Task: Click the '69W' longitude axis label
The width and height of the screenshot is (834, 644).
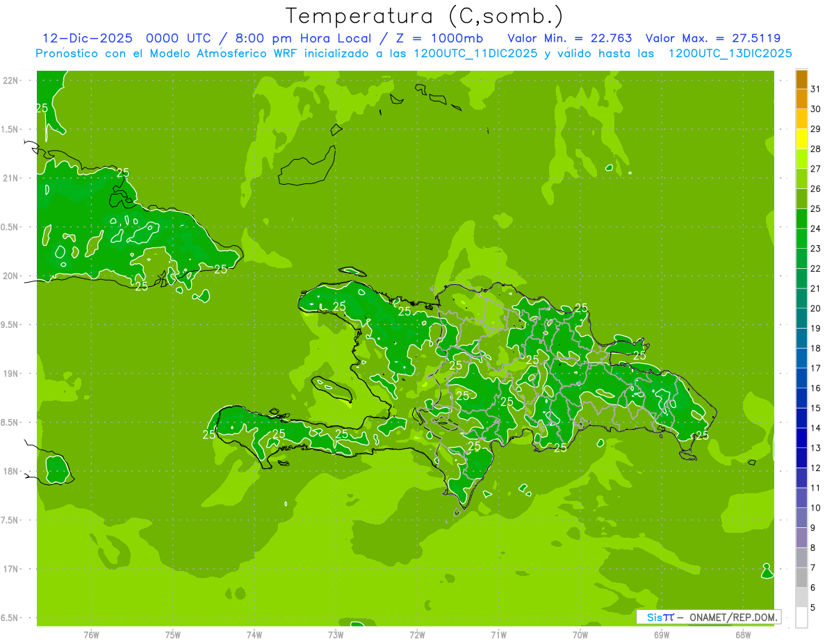Action: (662, 634)
